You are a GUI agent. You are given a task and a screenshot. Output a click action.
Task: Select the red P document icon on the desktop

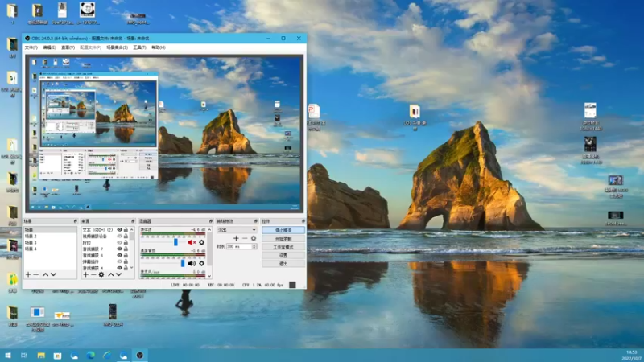click(314, 112)
